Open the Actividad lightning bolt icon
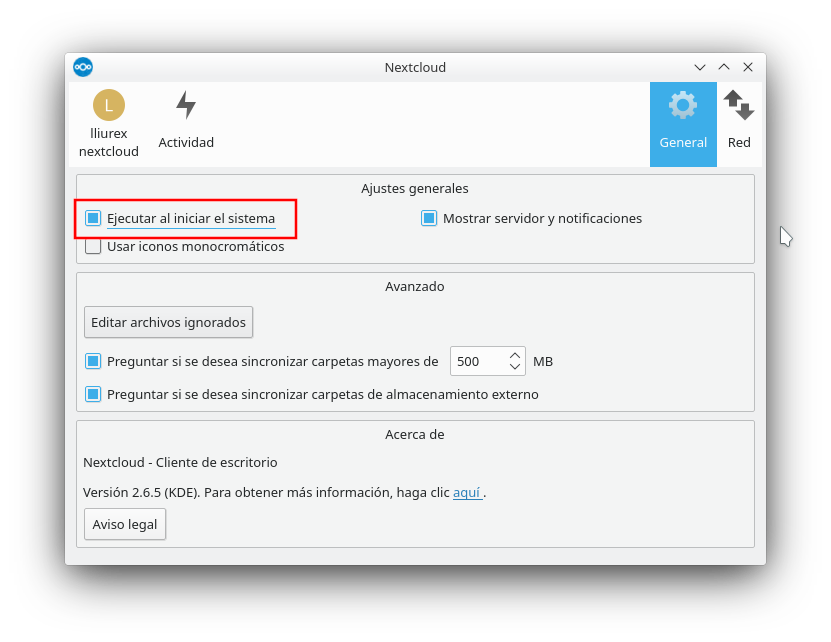Viewport: 831px width, 642px height. (186, 104)
